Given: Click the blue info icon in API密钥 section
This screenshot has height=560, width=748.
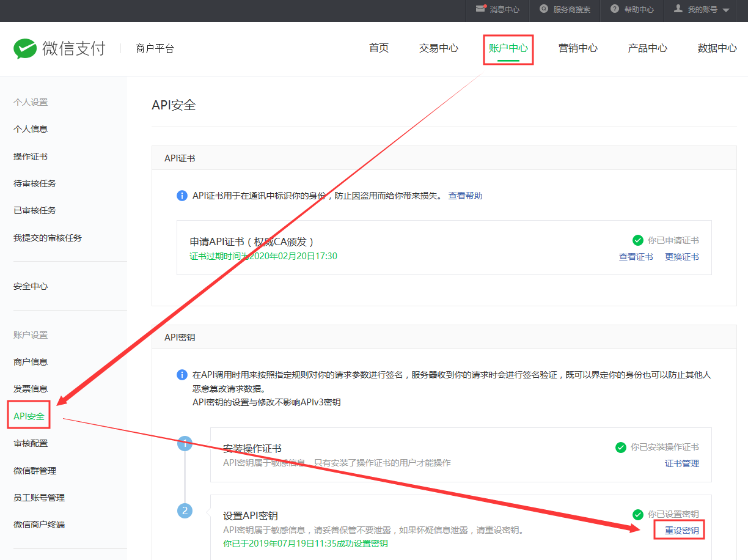Looking at the screenshot, I should [182, 375].
